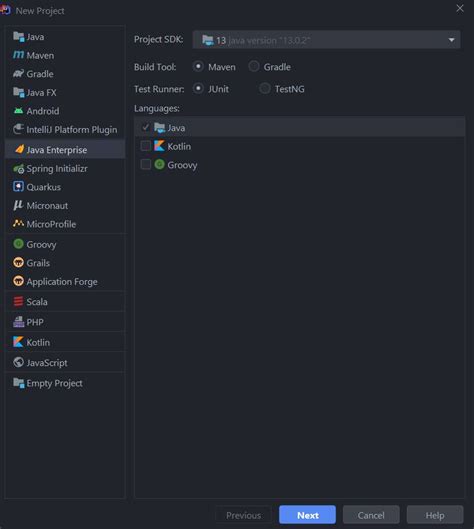Viewport: 474px width, 529px height.
Task: Select Spring Initializr project type
Action: coord(65,168)
